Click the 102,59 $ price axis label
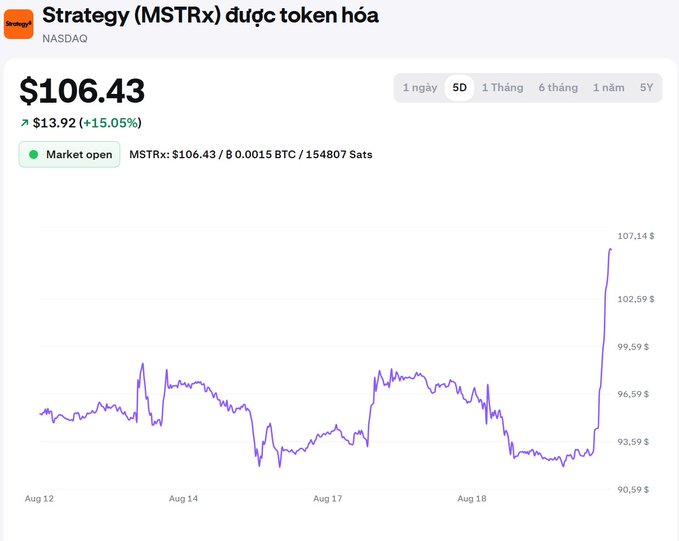This screenshot has width=679, height=541. [x=636, y=299]
